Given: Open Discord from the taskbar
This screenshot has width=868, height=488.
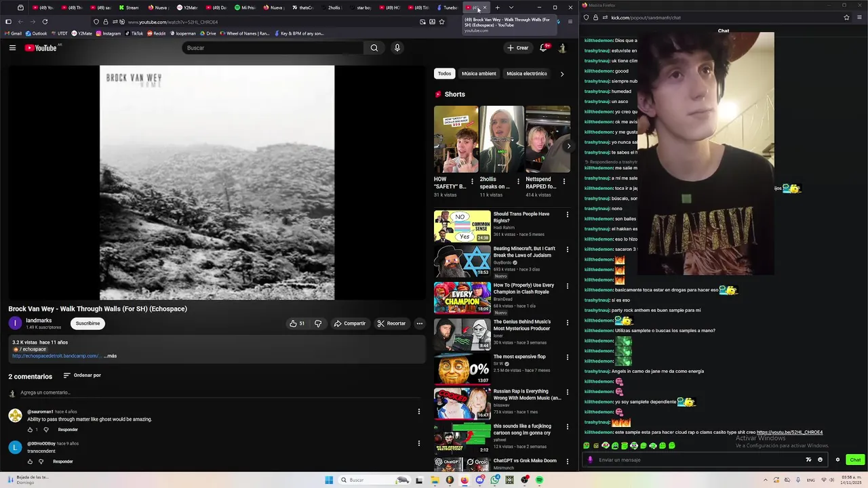Looking at the screenshot, I should [479, 480].
